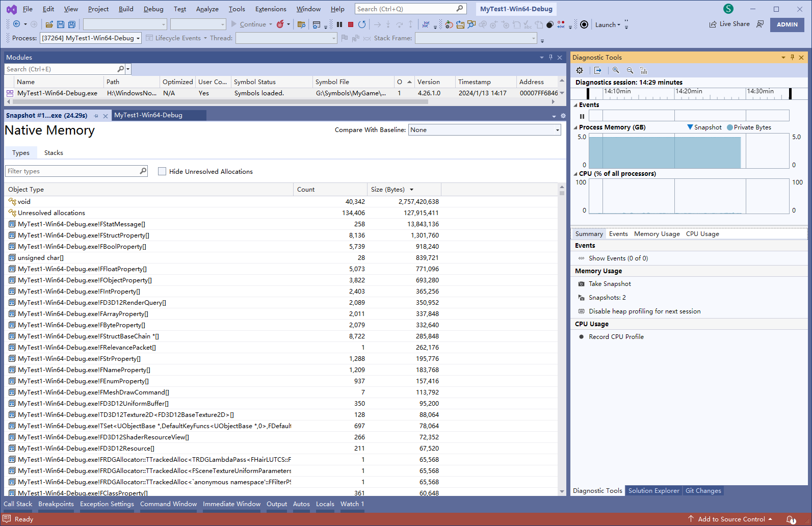Collapse the Process Memory (GB) graph
This screenshot has width=812, height=526.
575,127
